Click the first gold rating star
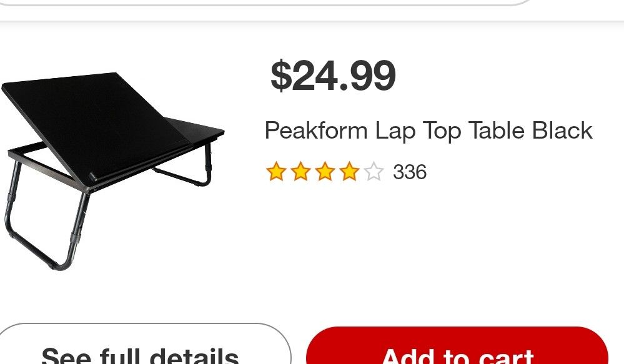 (276, 172)
